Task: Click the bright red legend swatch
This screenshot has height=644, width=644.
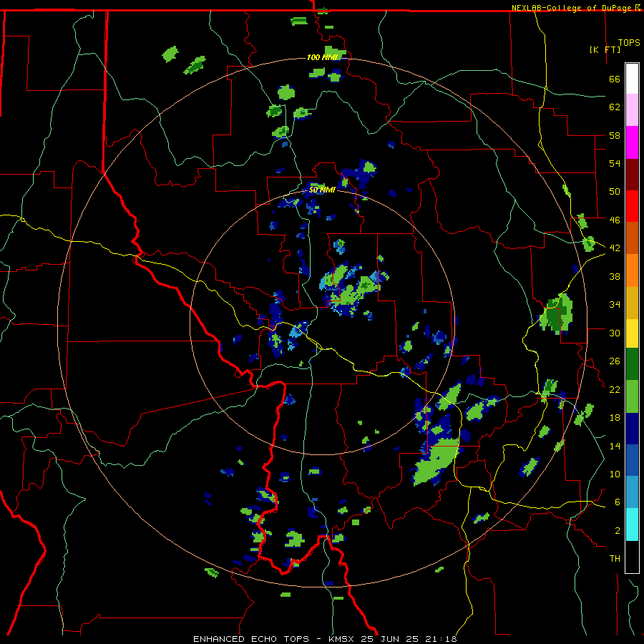Action: (632, 206)
